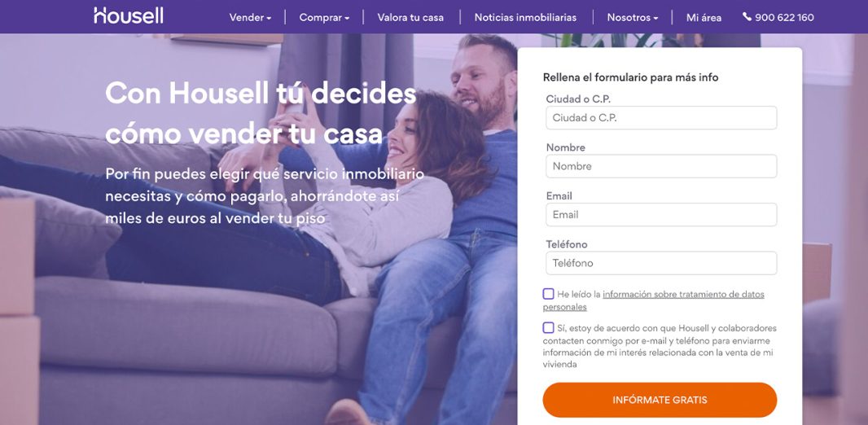
Task: Expand the Vender dropdown menu
Action: pyautogui.click(x=250, y=17)
